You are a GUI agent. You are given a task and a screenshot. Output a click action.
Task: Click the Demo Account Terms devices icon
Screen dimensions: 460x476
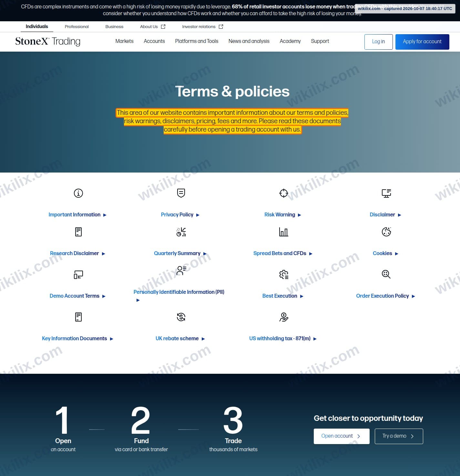[78, 274]
